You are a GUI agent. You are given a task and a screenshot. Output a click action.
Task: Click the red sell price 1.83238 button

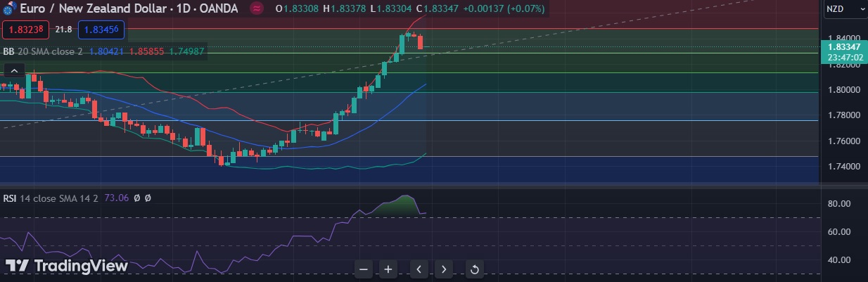coord(25,30)
